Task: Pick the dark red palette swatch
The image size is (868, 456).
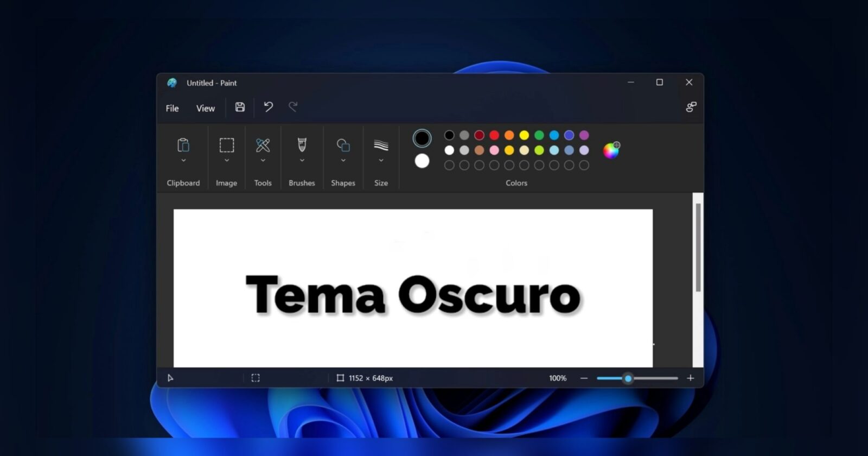Action: (479, 135)
